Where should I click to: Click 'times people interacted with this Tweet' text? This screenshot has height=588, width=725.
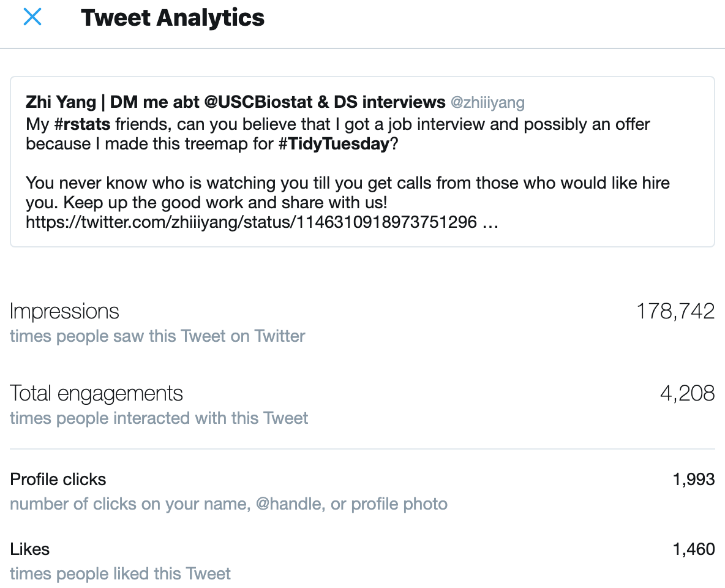coord(159,418)
